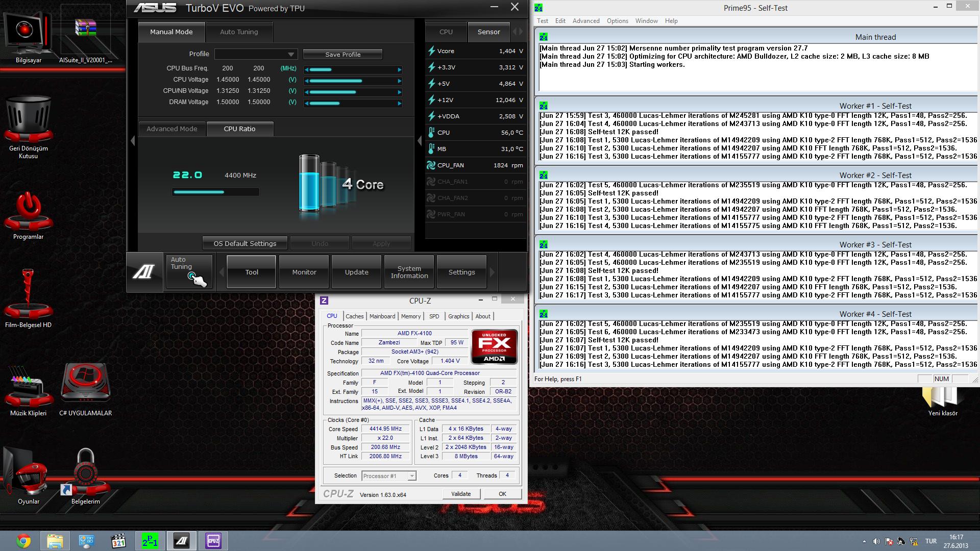
Task: Increase the CPU Voltage using right arrow
Action: 399,81
